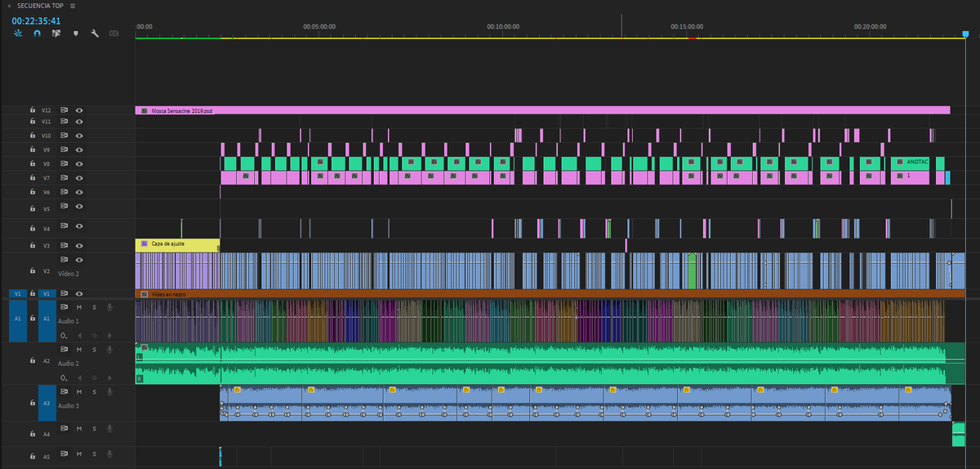This screenshot has width=980, height=469.
Task: Hide track V2 output with eye
Action: (80, 259)
